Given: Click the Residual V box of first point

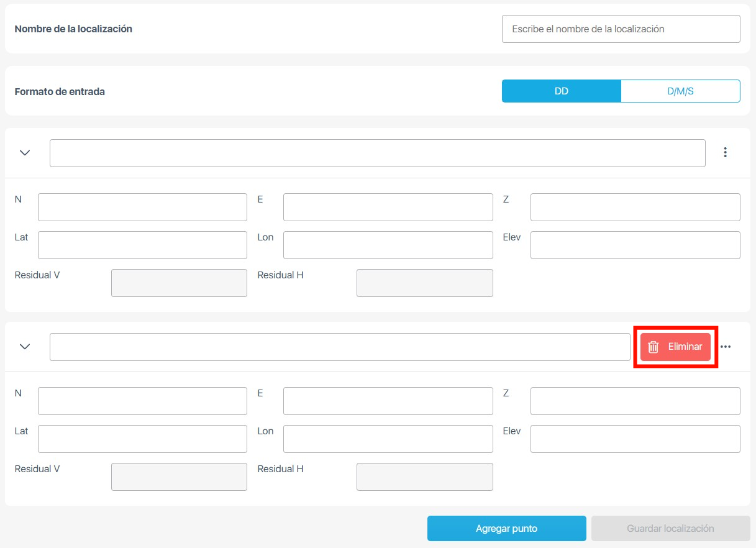Looking at the screenshot, I should (179, 283).
